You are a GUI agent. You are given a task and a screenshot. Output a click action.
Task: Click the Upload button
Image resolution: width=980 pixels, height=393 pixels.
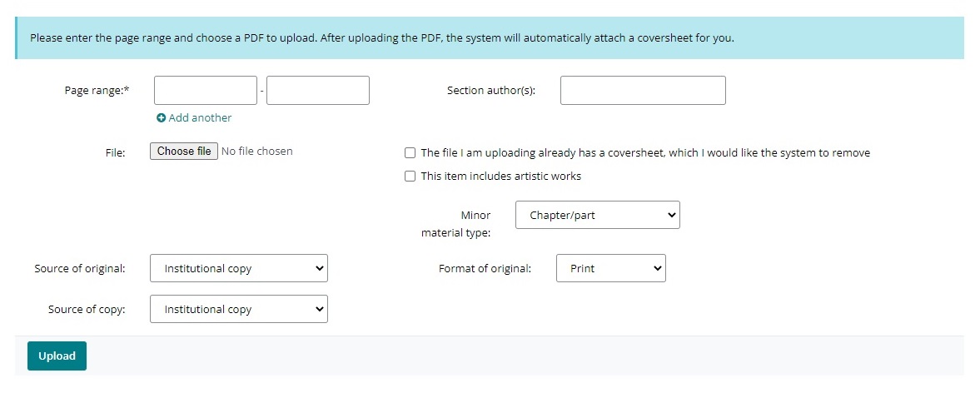57,356
